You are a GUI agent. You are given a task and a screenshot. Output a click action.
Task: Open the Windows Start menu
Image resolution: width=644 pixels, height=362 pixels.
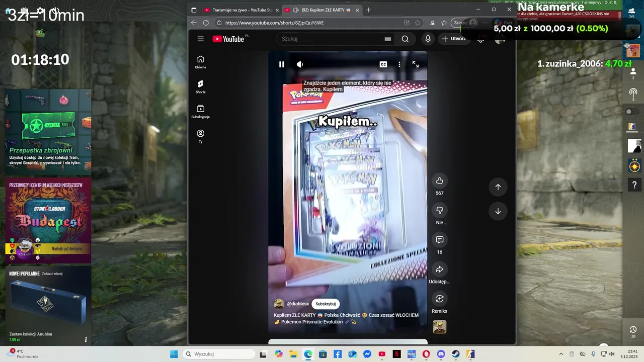[x=174, y=354]
